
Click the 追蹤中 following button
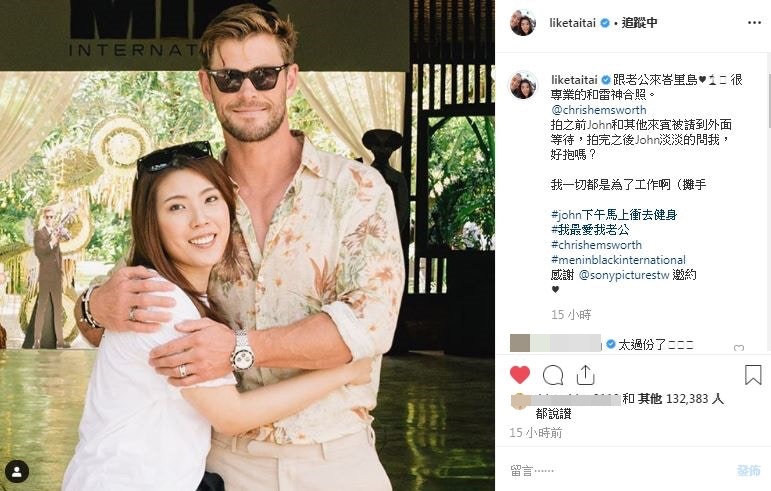[x=639, y=23]
